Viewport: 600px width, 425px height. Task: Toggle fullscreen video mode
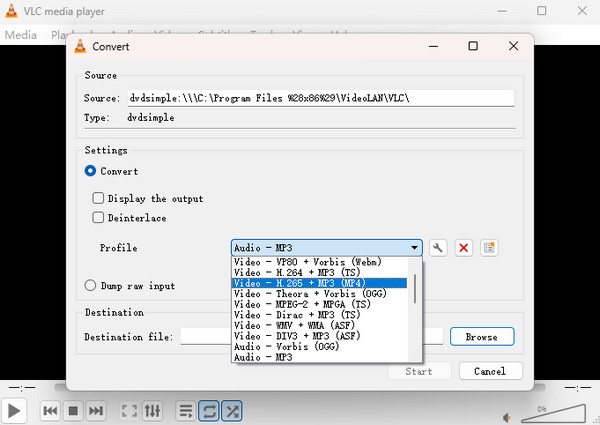click(x=129, y=411)
